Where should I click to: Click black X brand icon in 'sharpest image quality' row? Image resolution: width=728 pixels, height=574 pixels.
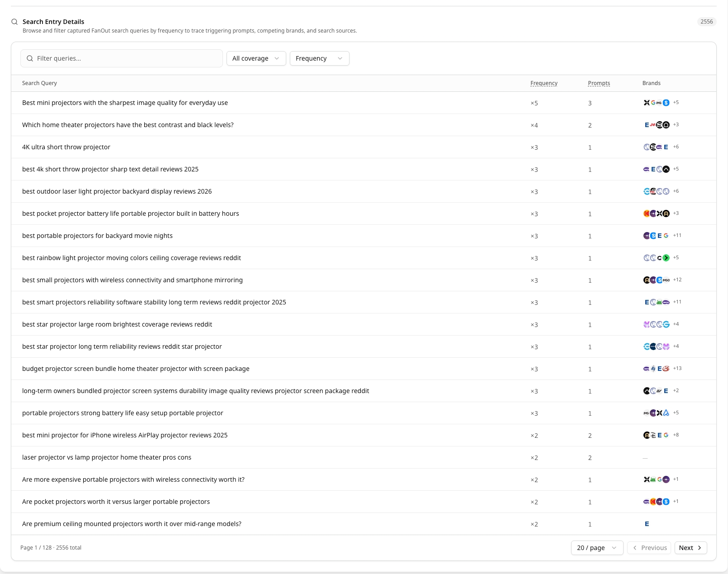(x=647, y=103)
